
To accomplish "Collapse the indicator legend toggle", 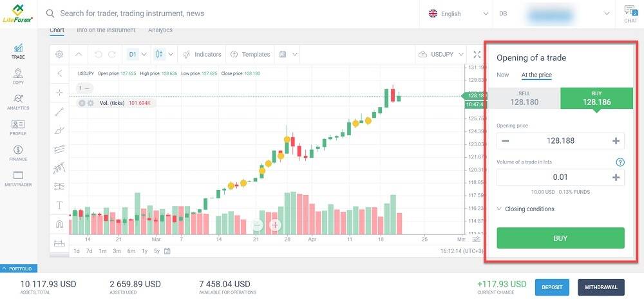I will coord(85,88).
